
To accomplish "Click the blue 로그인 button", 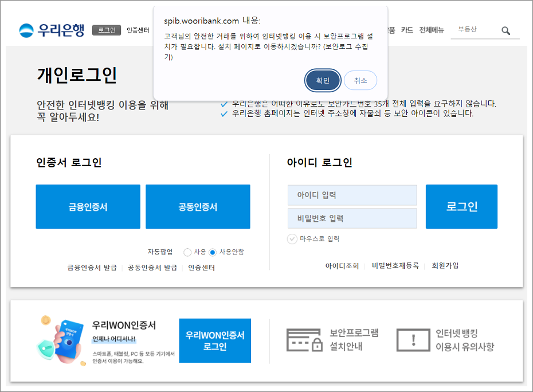I will click(461, 207).
